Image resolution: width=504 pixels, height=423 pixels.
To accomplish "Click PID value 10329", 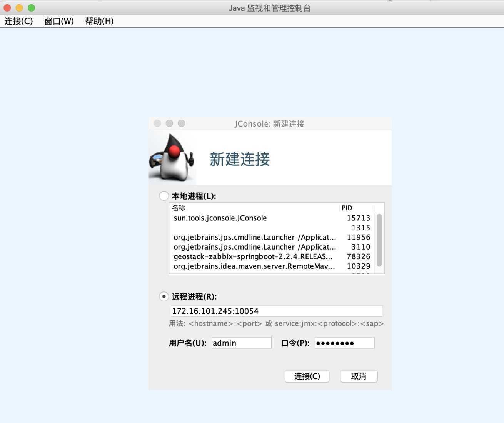I will pos(359,266).
